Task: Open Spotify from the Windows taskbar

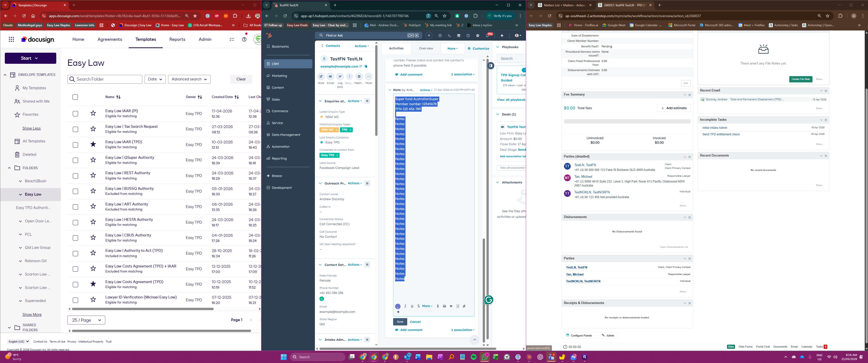Action: click(473, 357)
